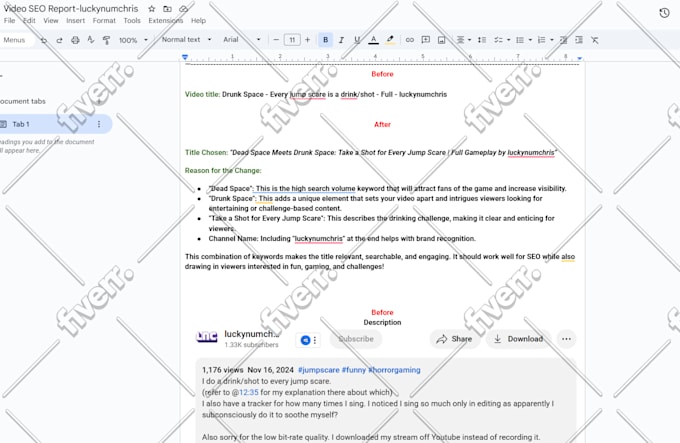Decrease font size with minus button
The height and width of the screenshot is (443, 680).
[x=276, y=40]
